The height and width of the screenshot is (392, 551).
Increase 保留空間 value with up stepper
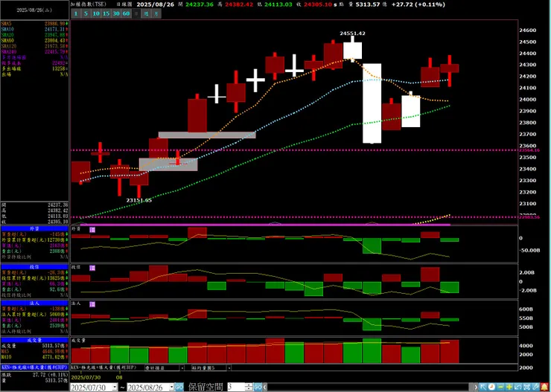coord(249,385)
